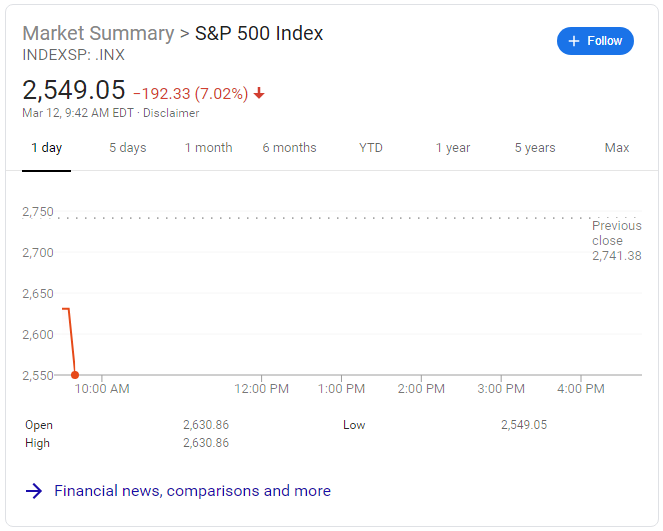Click the Previous close label
Screen dimensions: 663x531
(x=616, y=233)
